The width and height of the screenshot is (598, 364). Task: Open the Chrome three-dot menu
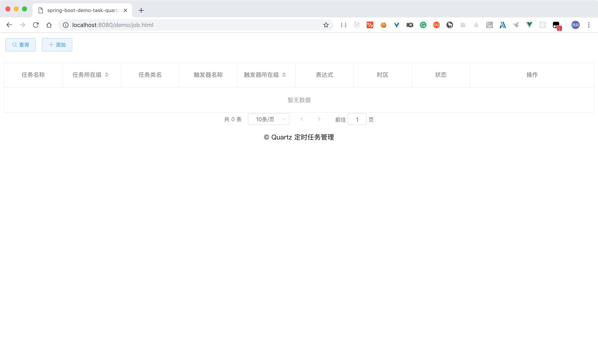[588, 25]
